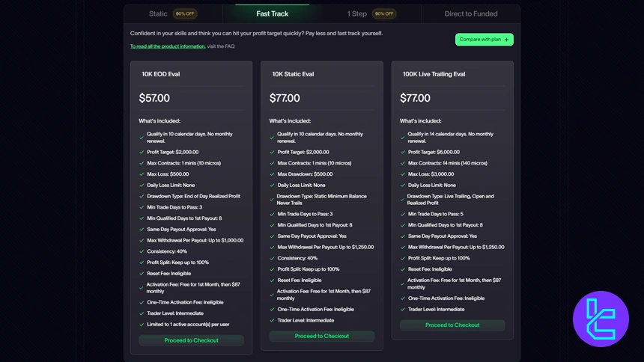The width and height of the screenshot is (644, 362).
Task: Click checkmark beside 'Limited to 1 active account(s)'
Action: point(142,325)
